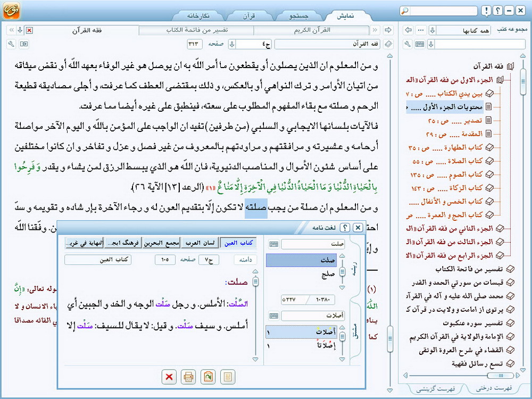Screen dimensions: 532x399
Task: Click the green export icon in the dictionary dialog
Action: (x=207, y=377)
